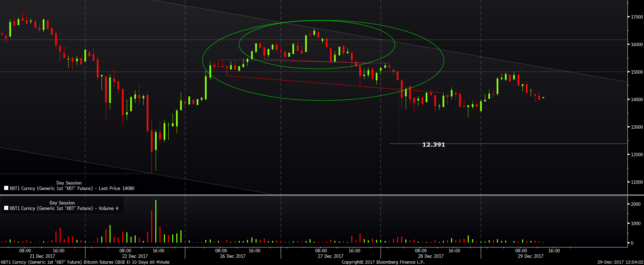This screenshot has width=644, height=265.
Task: Select the XBT1 Curncy Volume 4 legend text
Action: tap(64, 208)
